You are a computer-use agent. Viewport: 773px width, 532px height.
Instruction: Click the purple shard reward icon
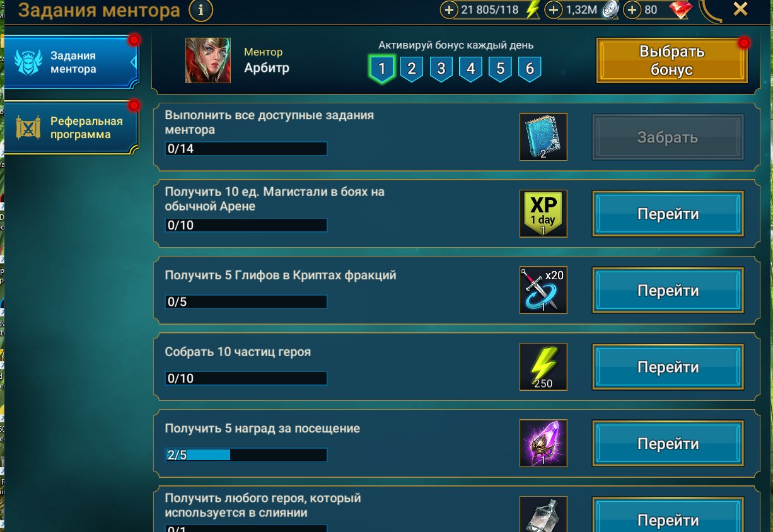click(543, 443)
